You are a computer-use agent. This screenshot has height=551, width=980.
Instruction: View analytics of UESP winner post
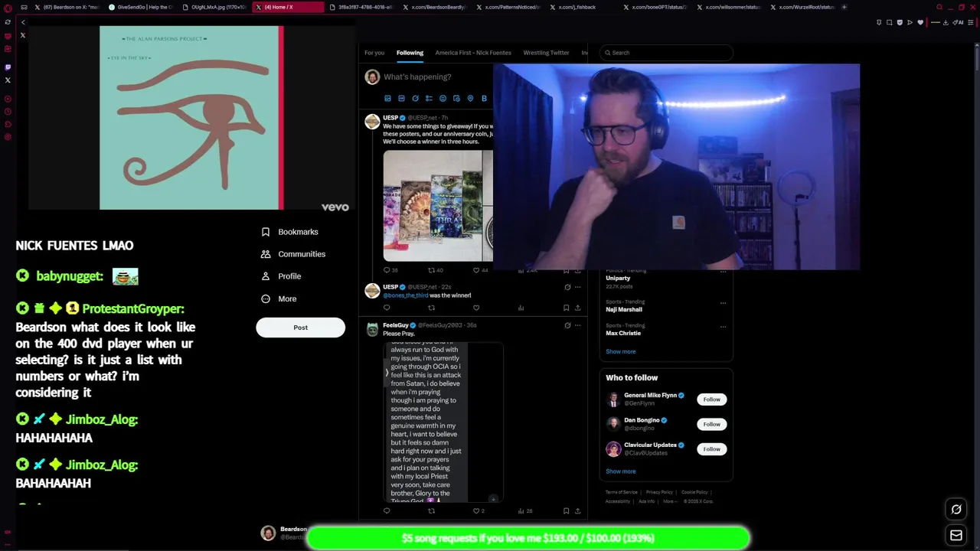[x=521, y=308]
